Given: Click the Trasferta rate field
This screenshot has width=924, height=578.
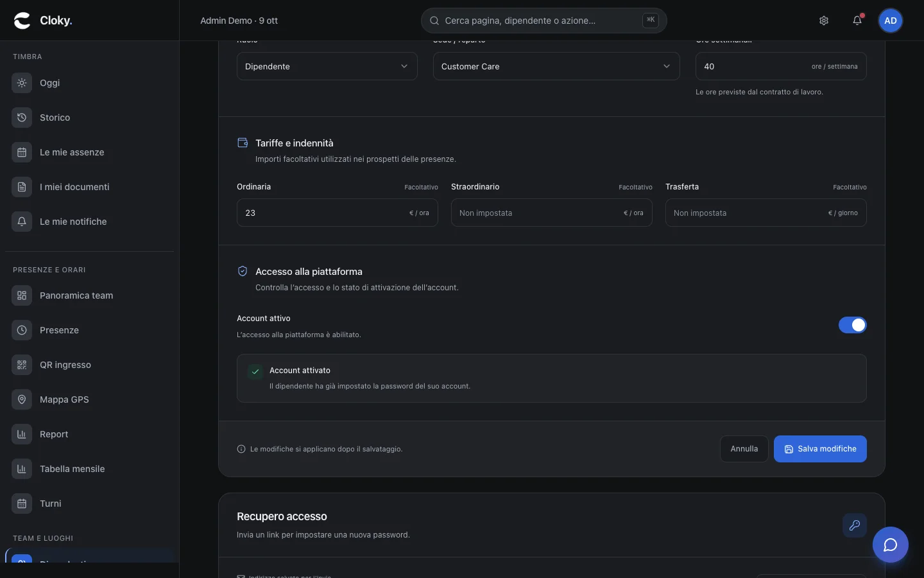Looking at the screenshot, I should (766, 213).
